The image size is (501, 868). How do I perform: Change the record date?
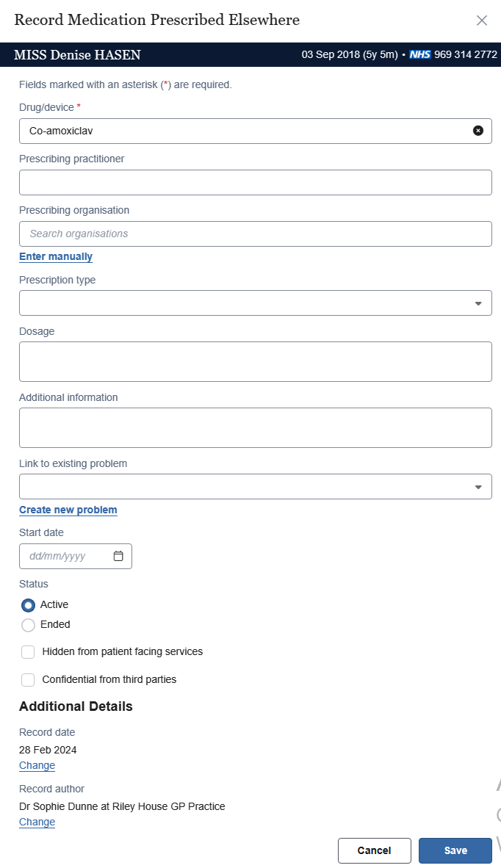37,766
